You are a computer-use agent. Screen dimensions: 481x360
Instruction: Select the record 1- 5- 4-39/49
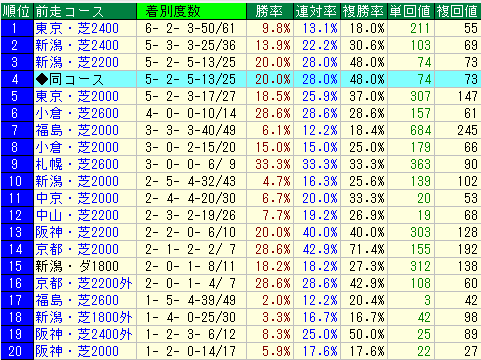(190, 300)
